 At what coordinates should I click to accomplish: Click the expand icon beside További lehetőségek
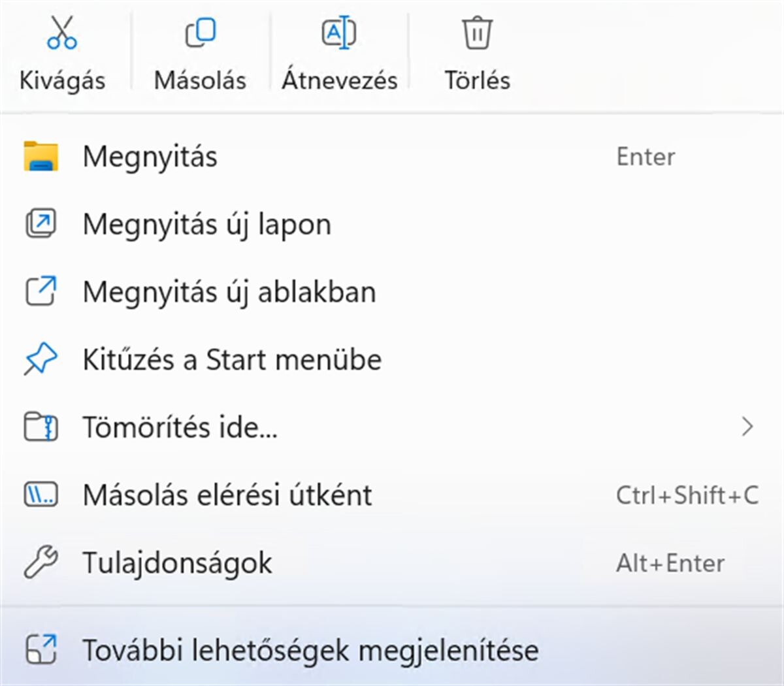(x=41, y=649)
